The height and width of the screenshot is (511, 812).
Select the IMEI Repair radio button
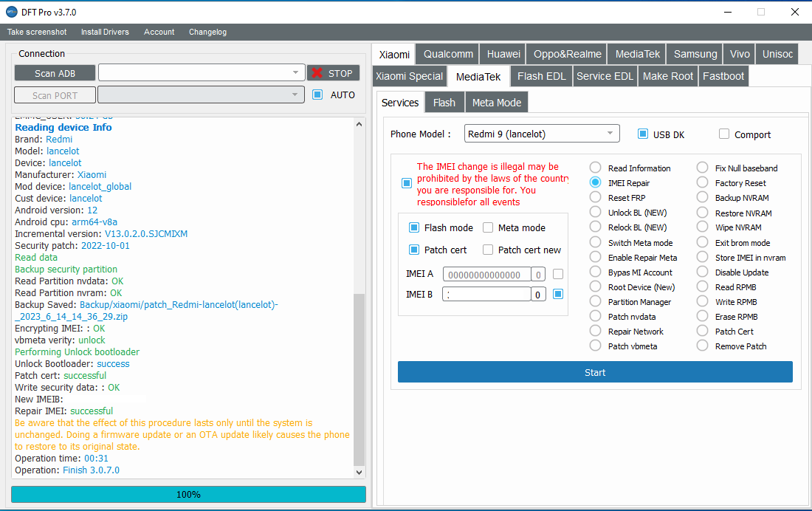point(596,182)
